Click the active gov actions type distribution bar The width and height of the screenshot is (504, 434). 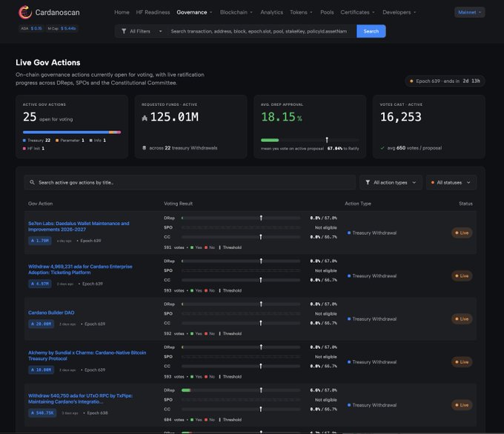[72, 133]
